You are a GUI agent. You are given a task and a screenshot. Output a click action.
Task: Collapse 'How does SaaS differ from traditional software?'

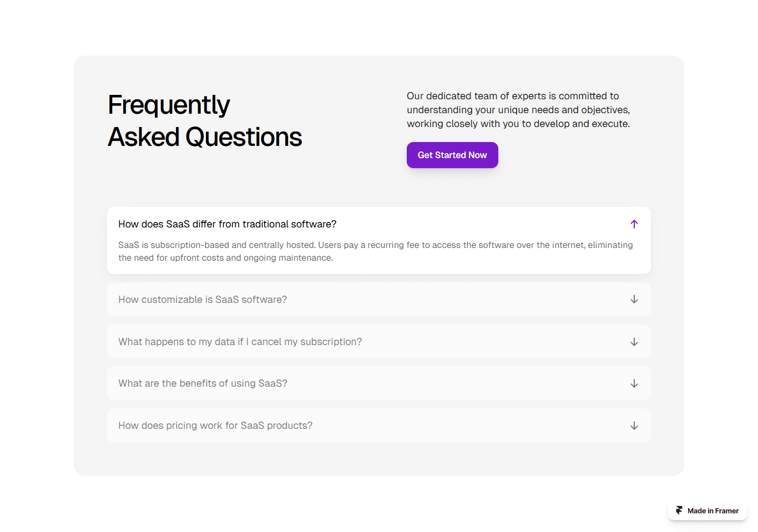pos(228,224)
